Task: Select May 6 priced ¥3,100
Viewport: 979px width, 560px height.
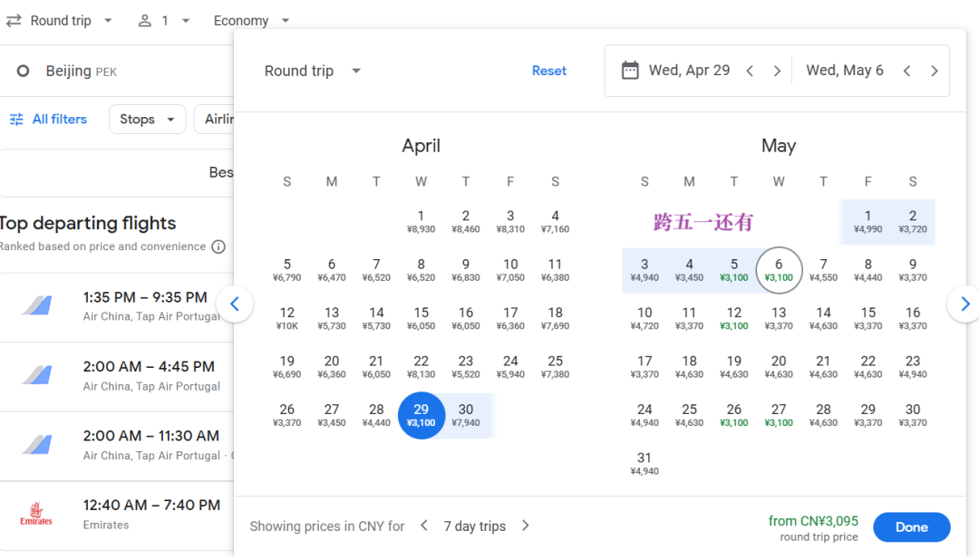Action: click(779, 270)
